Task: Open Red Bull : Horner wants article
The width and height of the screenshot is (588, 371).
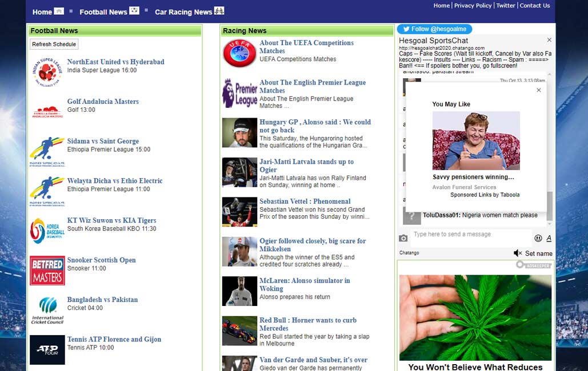Action: [x=308, y=324]
